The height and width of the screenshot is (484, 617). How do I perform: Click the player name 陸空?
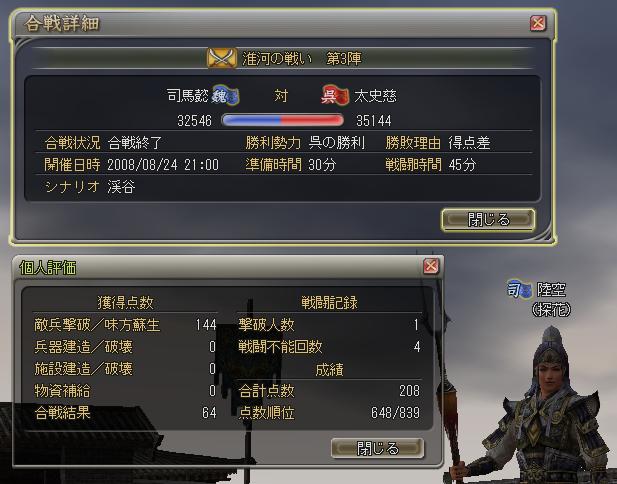pyautogui.click(x=551, y=290)
